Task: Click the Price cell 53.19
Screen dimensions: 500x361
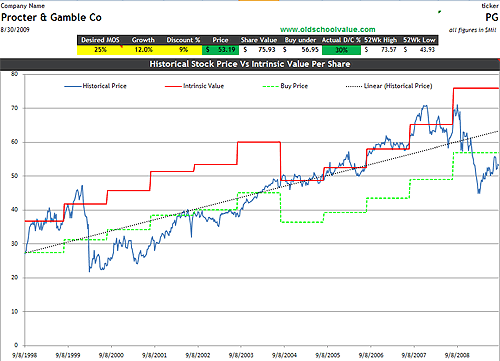Action: [x=220, y=50]
